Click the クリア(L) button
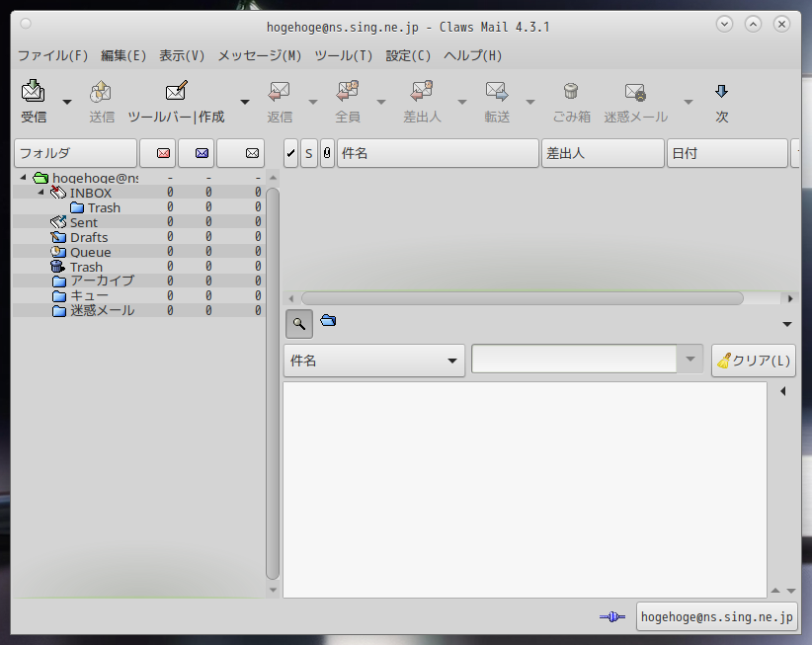 pos(754,361)
